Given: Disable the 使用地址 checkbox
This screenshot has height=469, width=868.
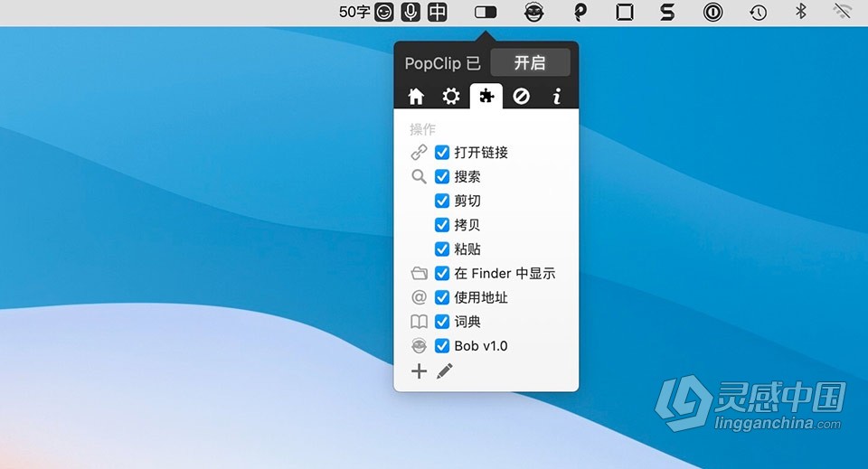Looking at the screenshot, I should pyautogui.click(x=442, y=297).
